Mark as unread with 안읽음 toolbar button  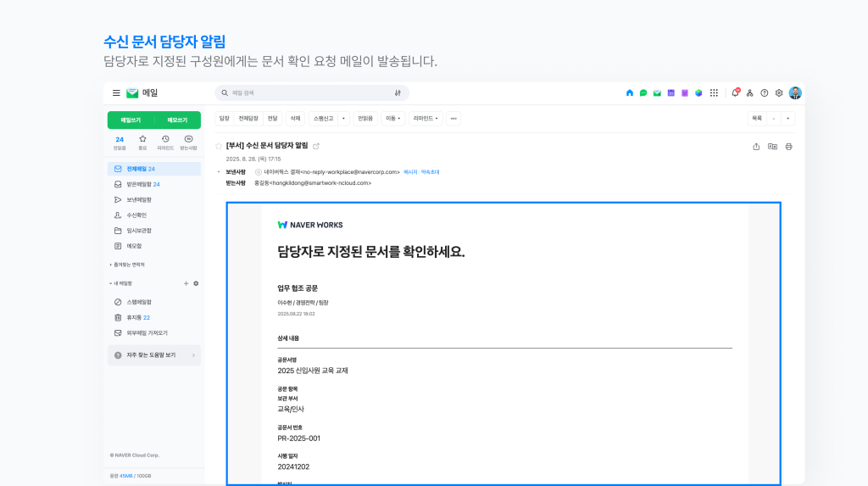click(x=364, y=119)
